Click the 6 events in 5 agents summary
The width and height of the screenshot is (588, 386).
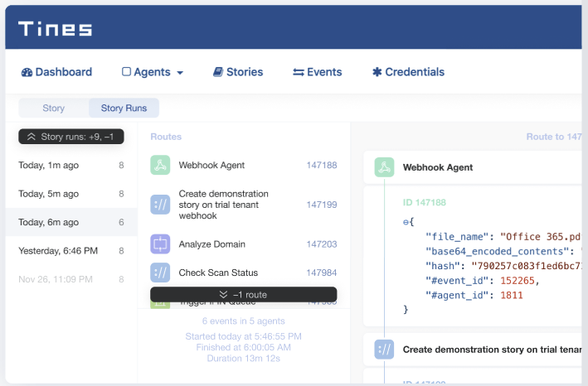click(243, 321)
